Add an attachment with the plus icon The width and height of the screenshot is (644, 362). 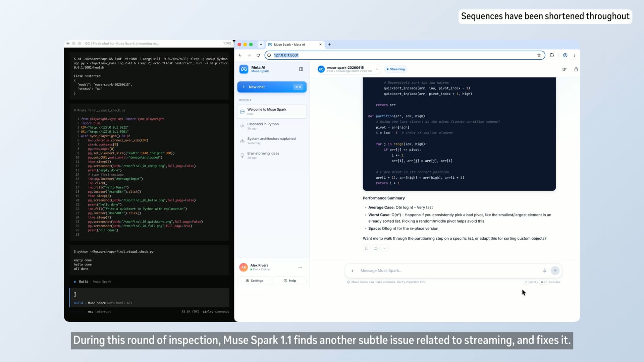click(x=353, y=271)
